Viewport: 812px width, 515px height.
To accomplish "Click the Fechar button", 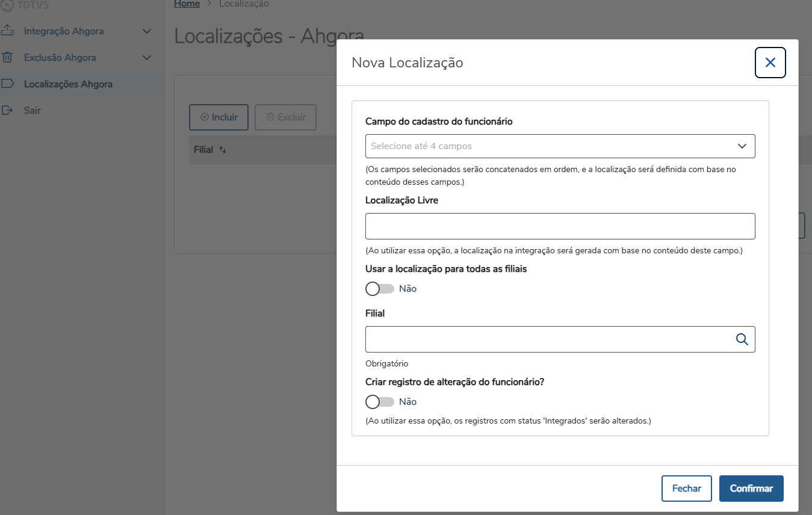I will [x=686, y=489].
